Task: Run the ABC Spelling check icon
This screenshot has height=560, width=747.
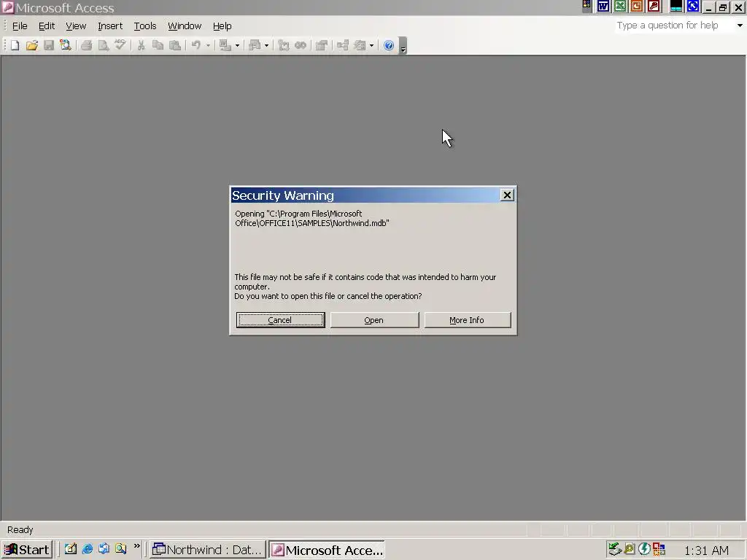Action: 120,45
